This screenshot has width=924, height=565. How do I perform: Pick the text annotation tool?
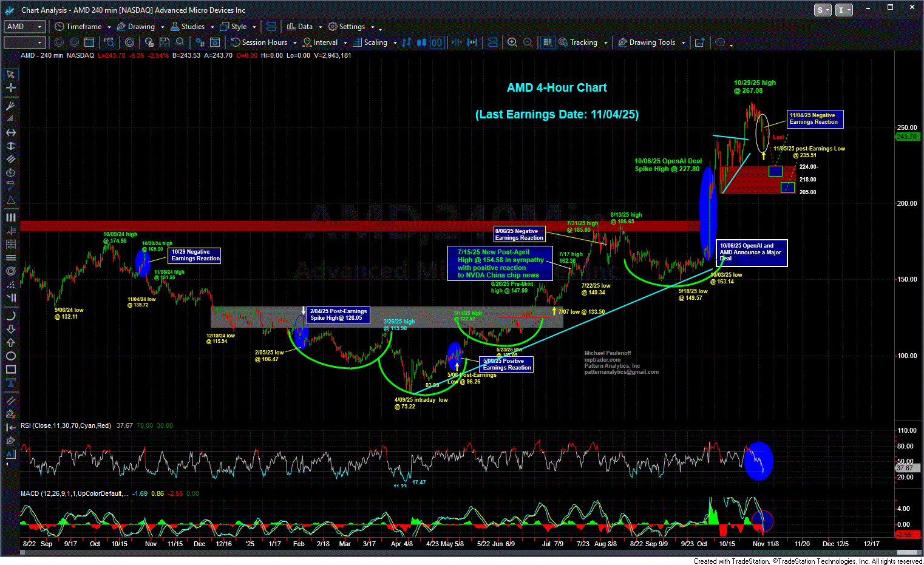tap(11, 382)
